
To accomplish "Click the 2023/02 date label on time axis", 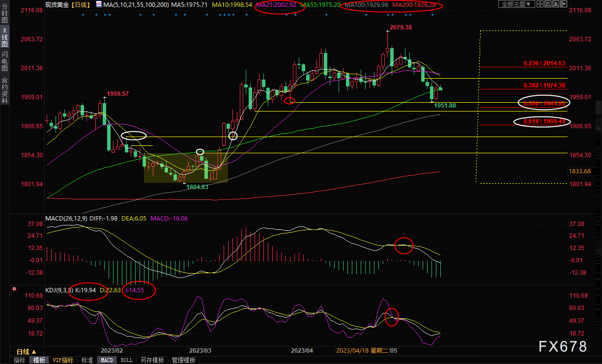I will coord(111,351).
